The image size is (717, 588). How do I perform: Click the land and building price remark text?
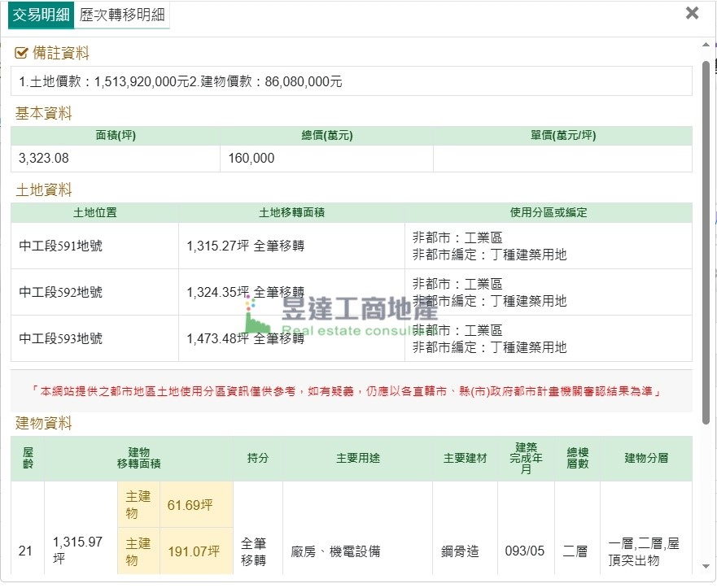[x=181, y=81]
